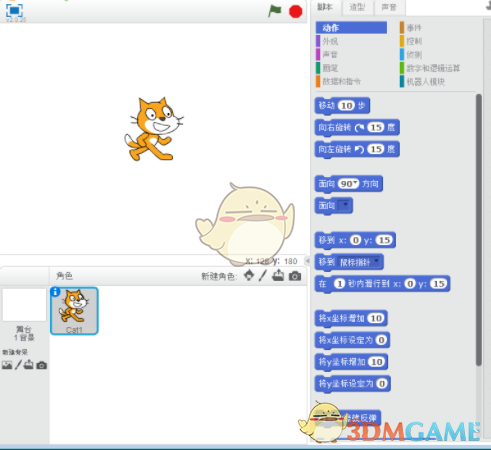Click the 0 field in 将x坐标设定为 block
The width and height of the screenshot is (491, 450).
click(x=381, y=340)
